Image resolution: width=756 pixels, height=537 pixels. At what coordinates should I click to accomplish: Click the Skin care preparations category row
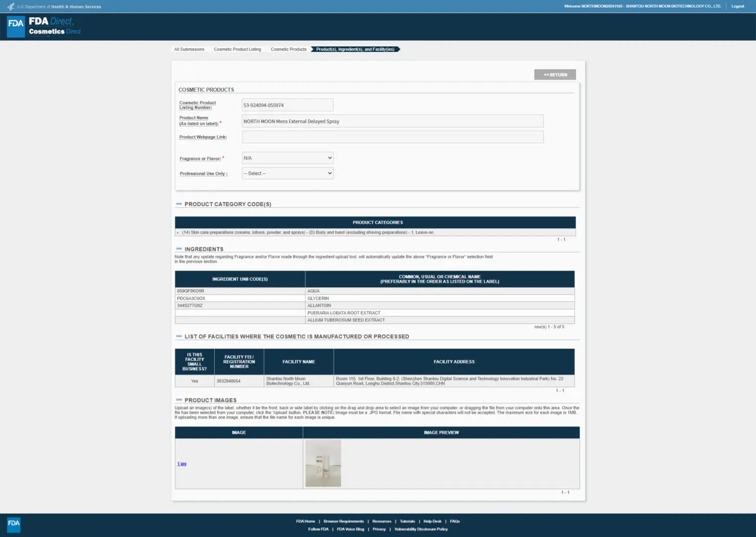(375, 233)
